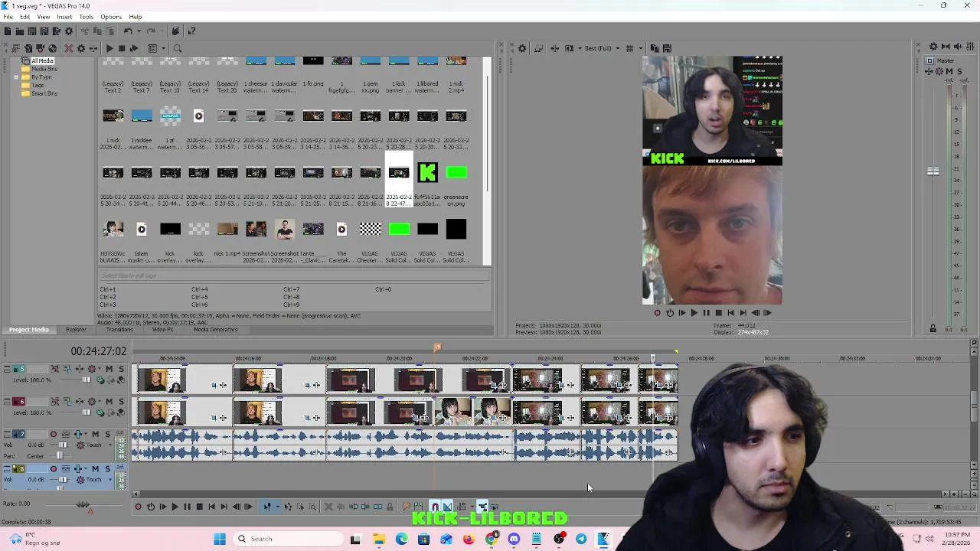Image resolution: width=980 pixels, height=551 pixels.
Task: Select Media Bins in media tree
Action: [x=44, y=69]
